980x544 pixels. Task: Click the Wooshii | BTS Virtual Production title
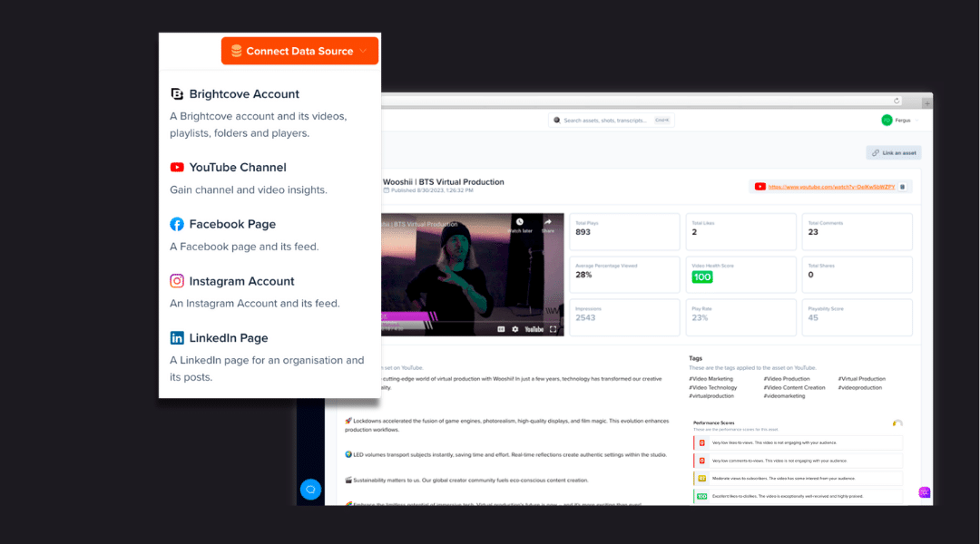point(443,181)
